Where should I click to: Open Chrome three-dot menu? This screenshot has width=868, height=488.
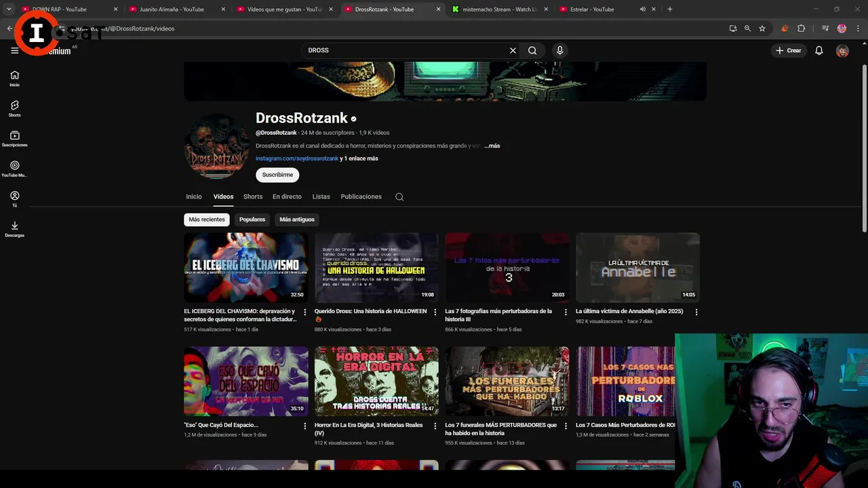pyautogui.click(x=857, y=28)
